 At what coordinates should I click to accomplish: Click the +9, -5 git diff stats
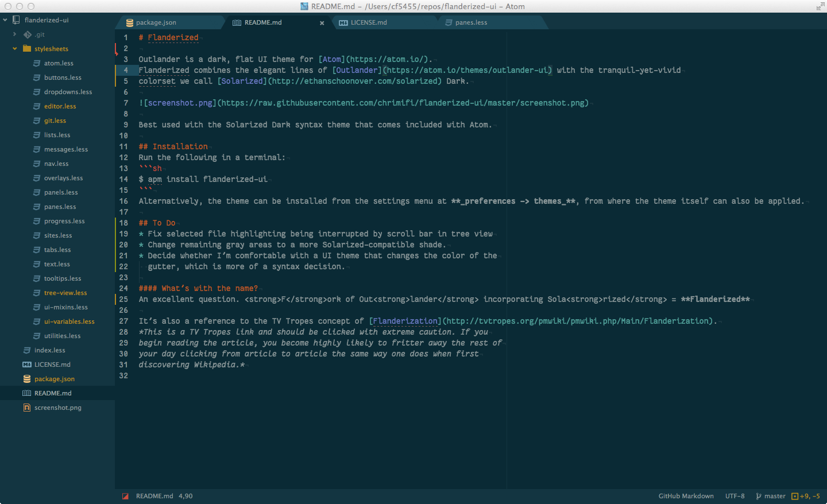click(810, 496)
